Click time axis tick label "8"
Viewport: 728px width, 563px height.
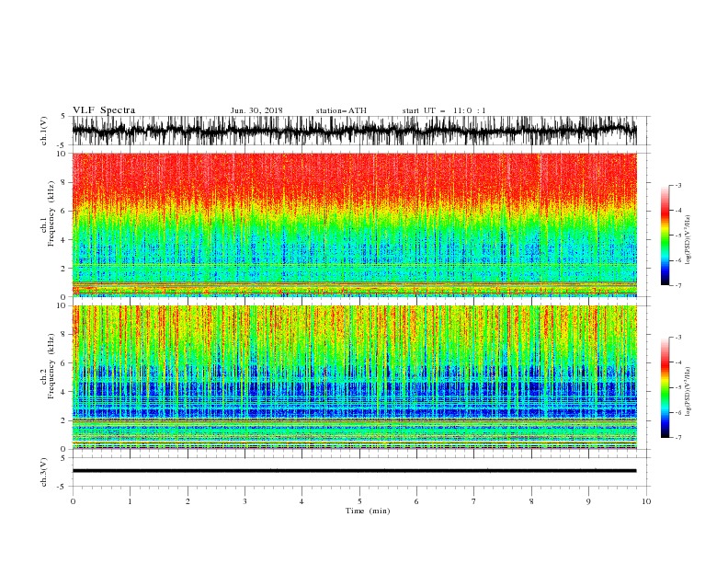point(531,501)
